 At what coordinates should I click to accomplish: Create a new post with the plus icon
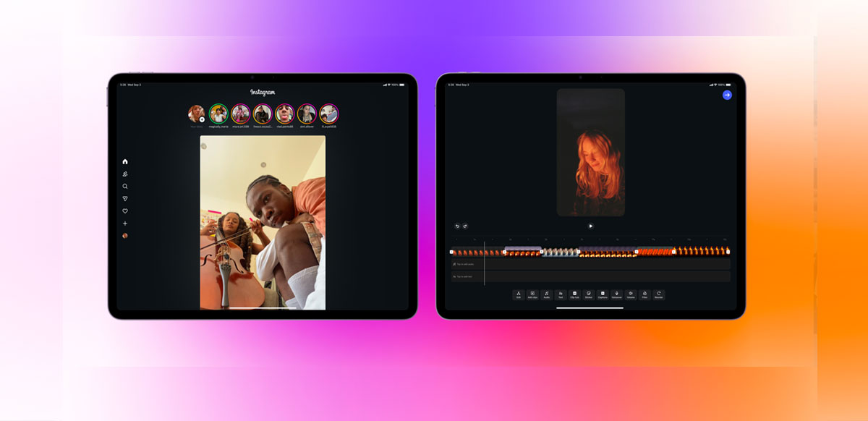coord(125,223)
